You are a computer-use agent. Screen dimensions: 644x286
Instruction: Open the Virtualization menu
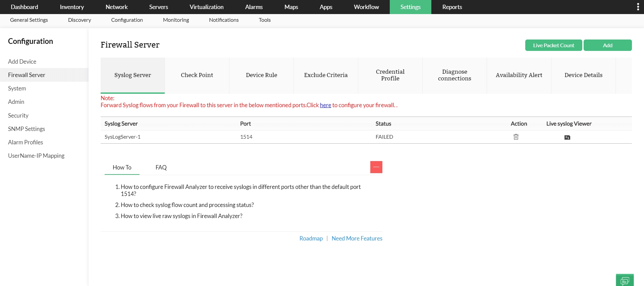(x=207, y=7)
